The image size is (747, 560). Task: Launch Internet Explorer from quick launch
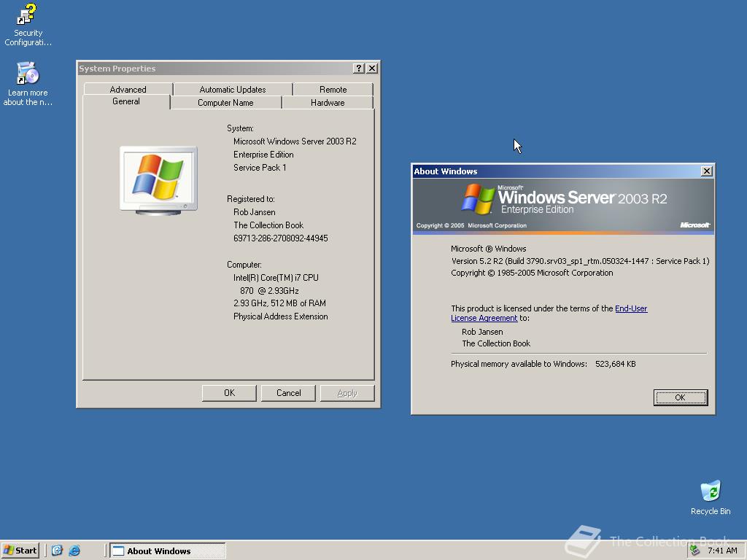click(74, 551)
